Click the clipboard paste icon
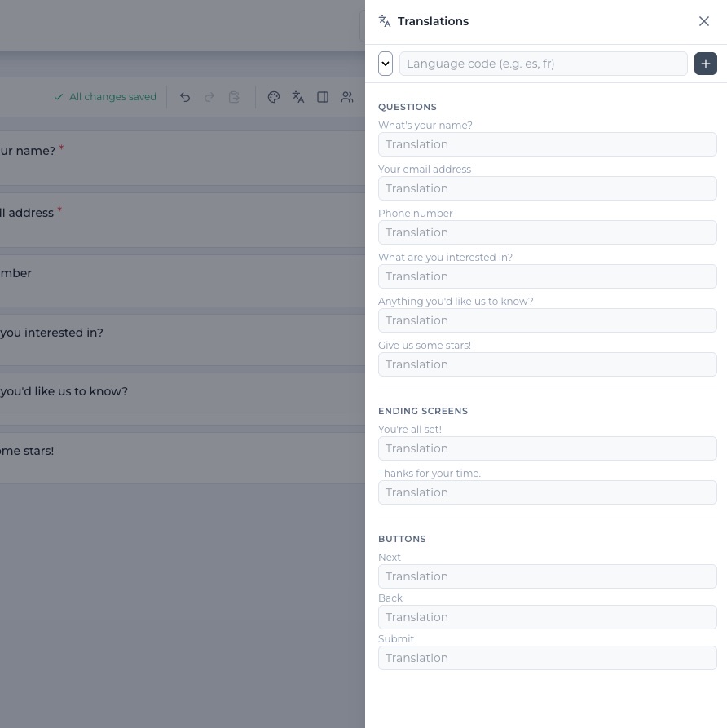The height and width of the screenshot is (728, 727). coord(234,97)
